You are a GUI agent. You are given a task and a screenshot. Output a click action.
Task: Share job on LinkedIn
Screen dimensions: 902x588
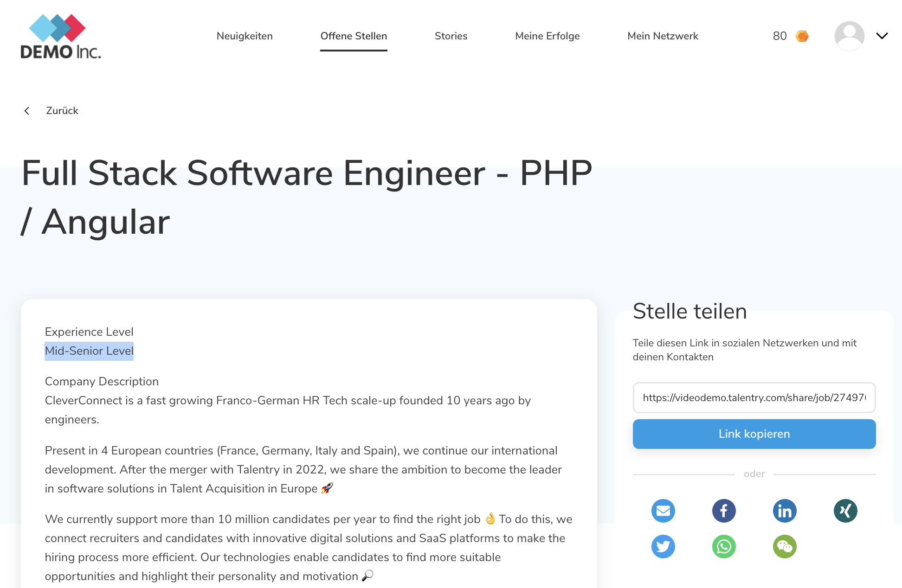click(785, 511)
